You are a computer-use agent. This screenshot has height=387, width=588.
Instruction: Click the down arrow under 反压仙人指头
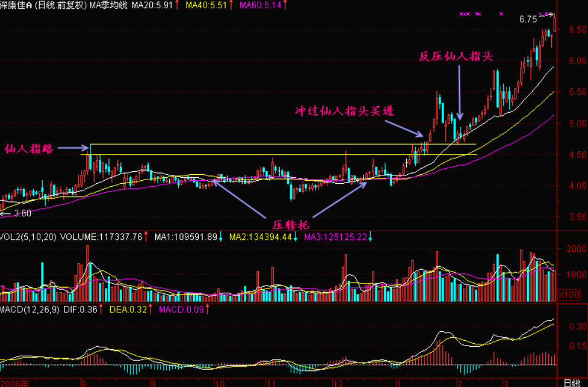pos(460,93)
